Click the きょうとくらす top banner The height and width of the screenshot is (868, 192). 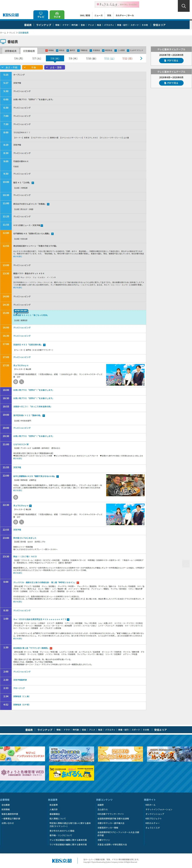click(117, 4)
